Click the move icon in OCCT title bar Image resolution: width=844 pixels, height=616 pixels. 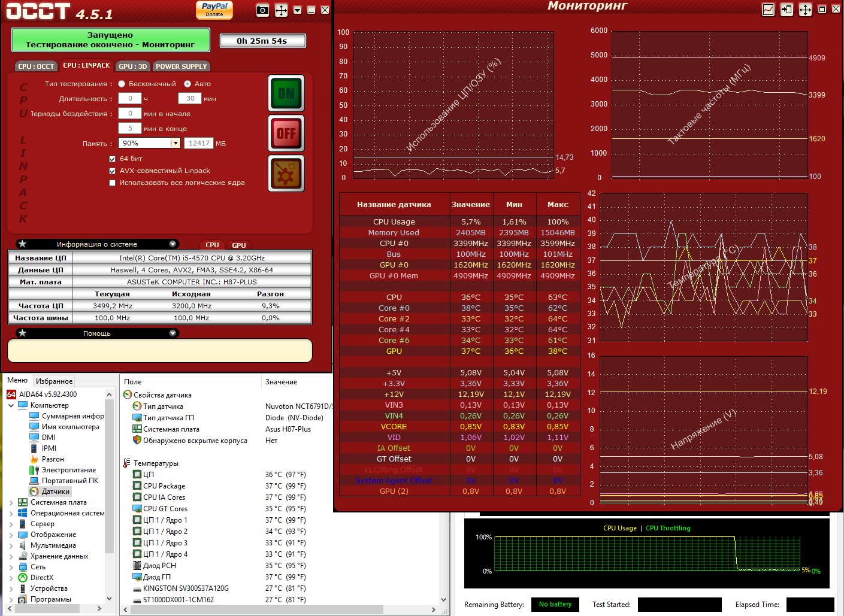[x=281, y=10]
